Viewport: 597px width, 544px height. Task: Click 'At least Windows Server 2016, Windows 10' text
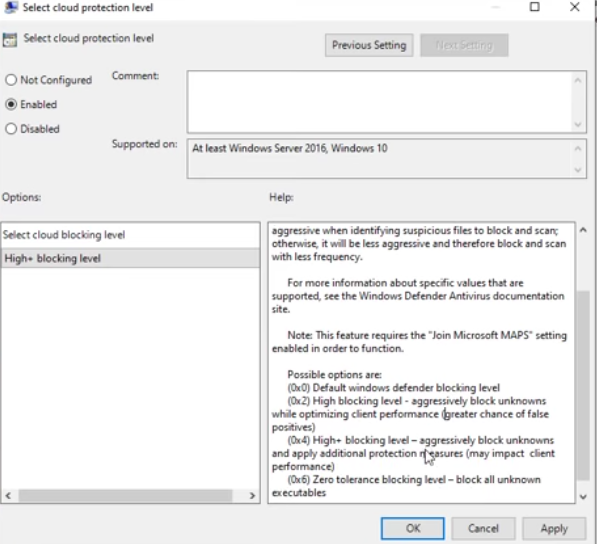point(290,148)
